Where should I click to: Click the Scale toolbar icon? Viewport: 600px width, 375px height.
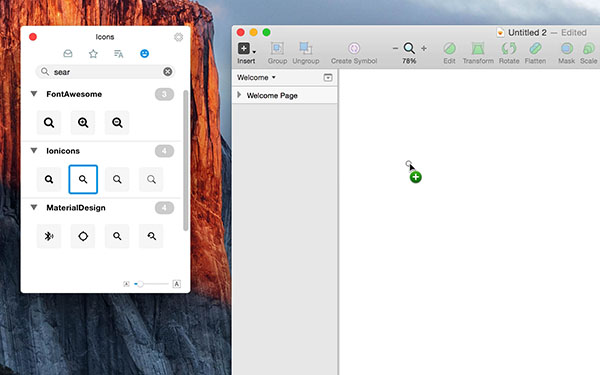(589, 49)
